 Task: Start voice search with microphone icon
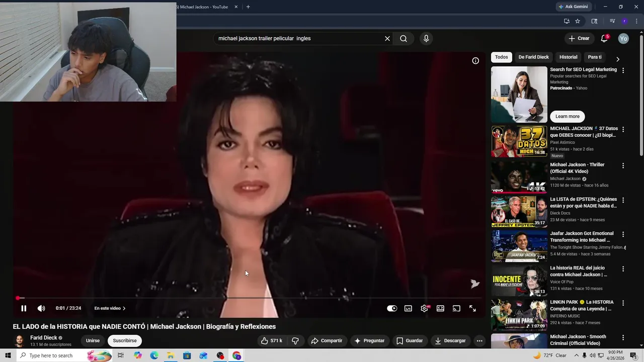(x=426, y=38)
